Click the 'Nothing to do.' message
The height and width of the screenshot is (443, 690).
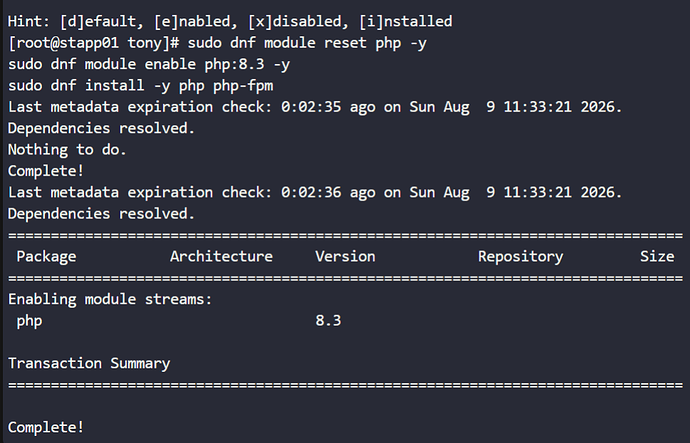[67, 150]
